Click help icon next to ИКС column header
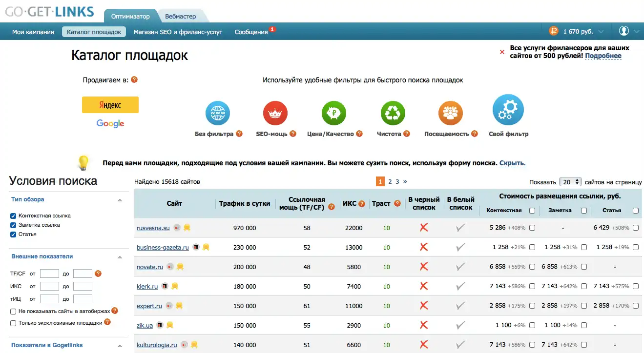The width and height of the screenshot is (644, 353). (x=362, y=204)
